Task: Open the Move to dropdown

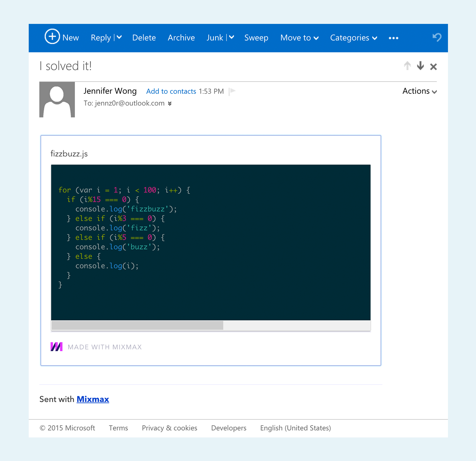Action: pos(299,38)
